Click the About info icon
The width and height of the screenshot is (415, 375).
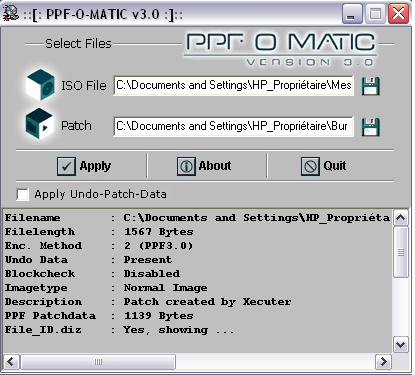click(186, 166)
